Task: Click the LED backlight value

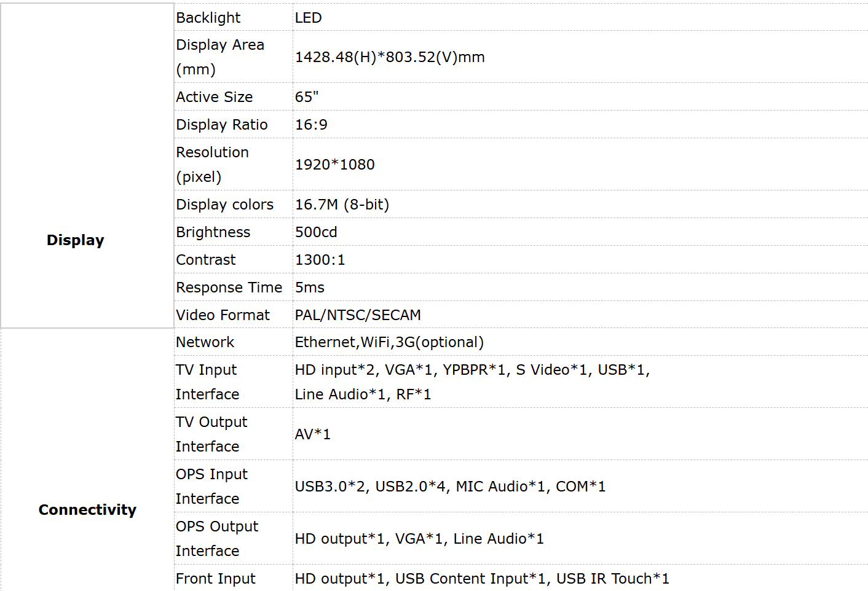Action: [x=308, y=18]
